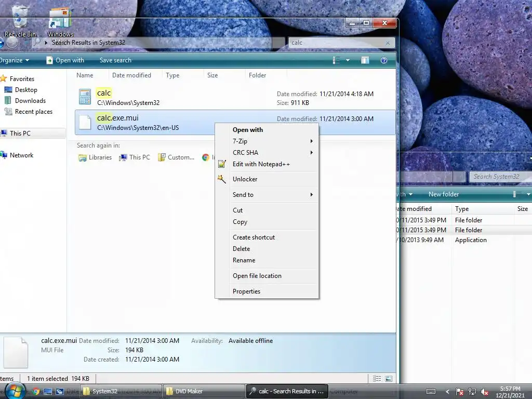Switch to calc Search Results taskbar button
Image resolution: width=532 pixels, height=399 pixels.
pos(287,391)
